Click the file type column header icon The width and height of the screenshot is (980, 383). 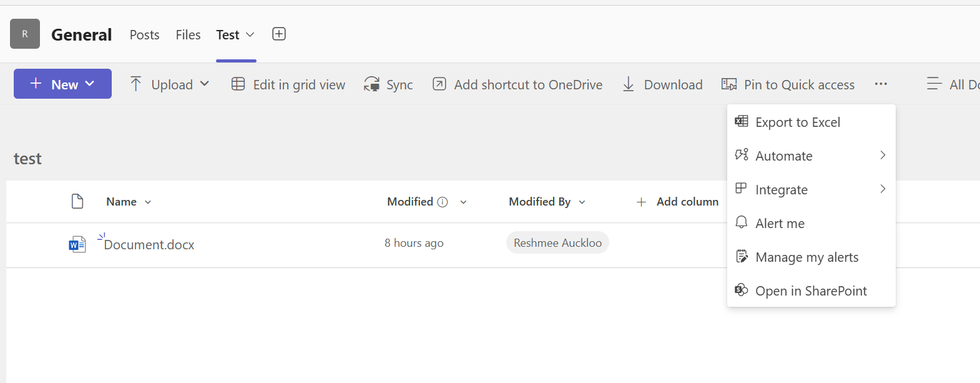77,201
